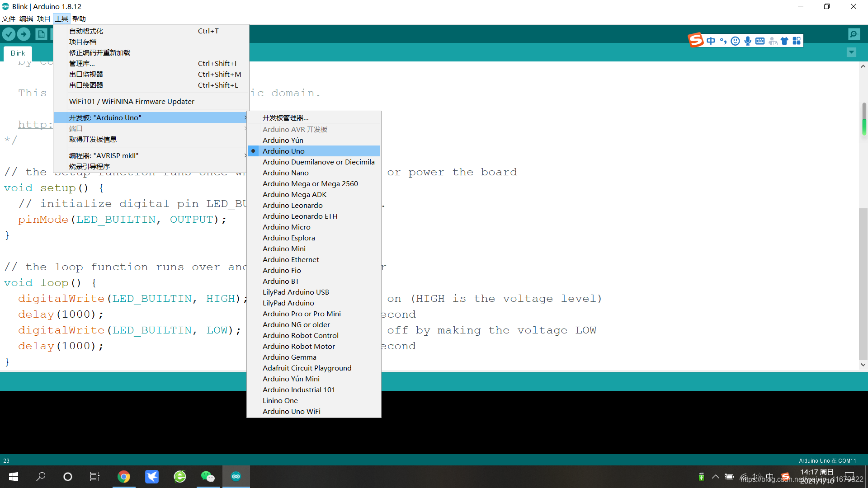This screenshot has height=488, width=868.
Task: Expand the 编程器: "AVRISP mkII" submenu
Action: (151, 155)
